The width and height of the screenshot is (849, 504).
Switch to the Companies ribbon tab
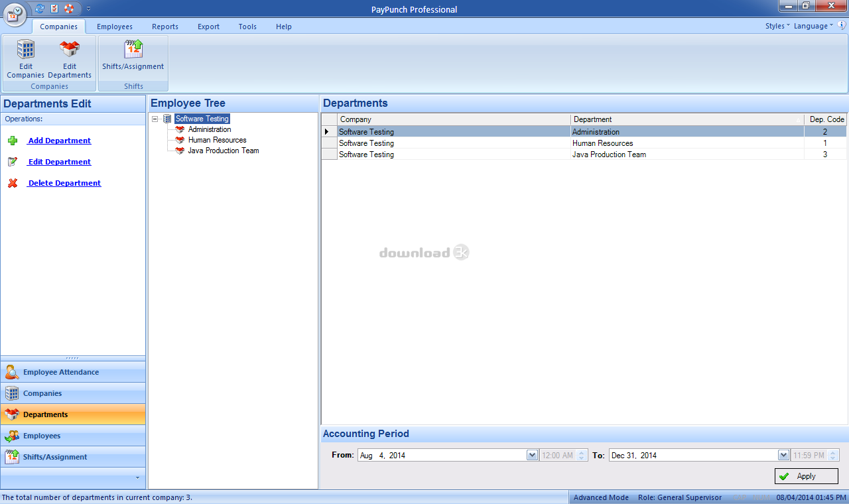[58, 27]
